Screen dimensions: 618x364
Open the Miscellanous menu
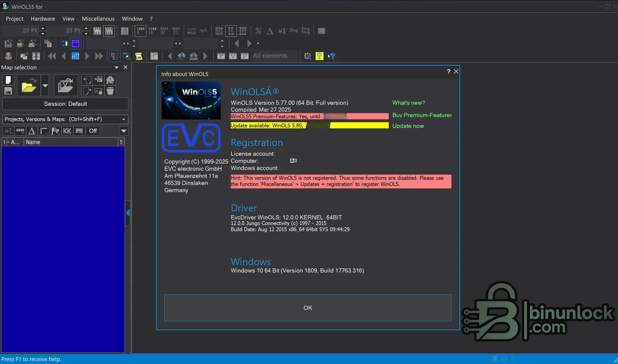98,19
